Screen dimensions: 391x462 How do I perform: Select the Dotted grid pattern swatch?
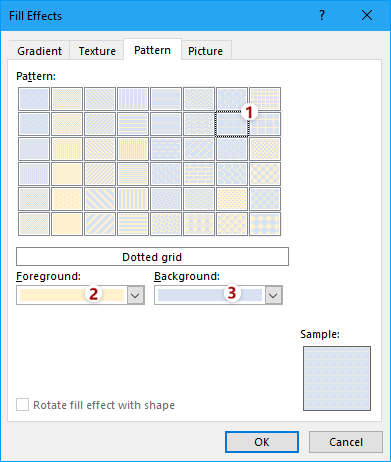232,124
